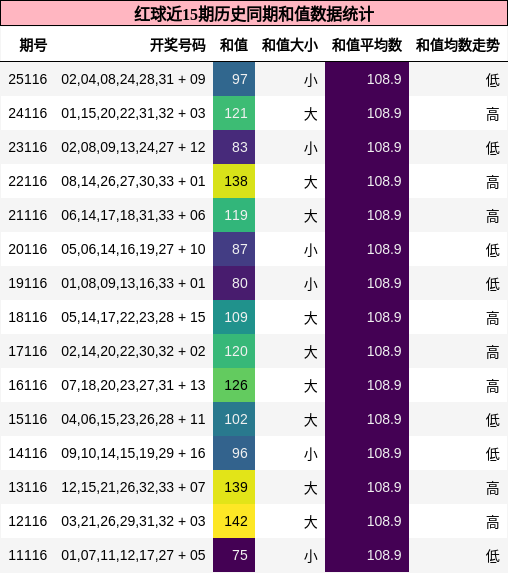Click draw numbers 05,06,14,16,19,27 + 10
This screenshot has width=508, height=573.
pyautogui.click(x=133, y=249)
